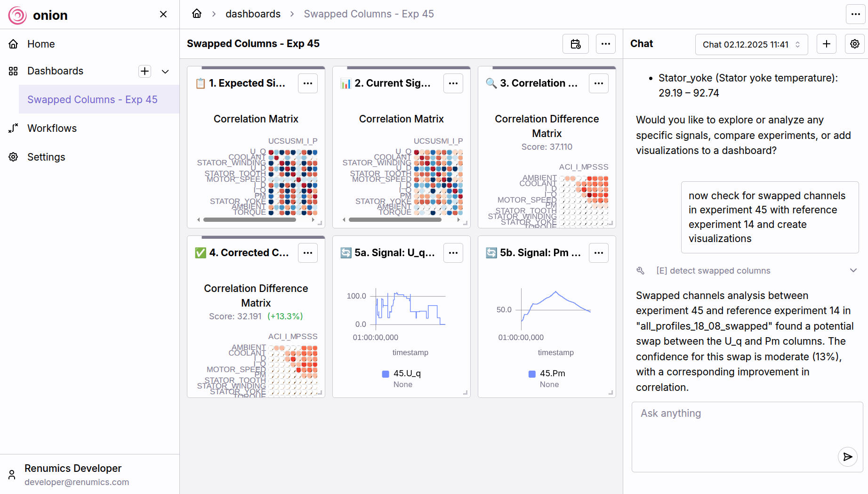
Task: Open options menu for Correlation widget 3
Action: point(599,83)
